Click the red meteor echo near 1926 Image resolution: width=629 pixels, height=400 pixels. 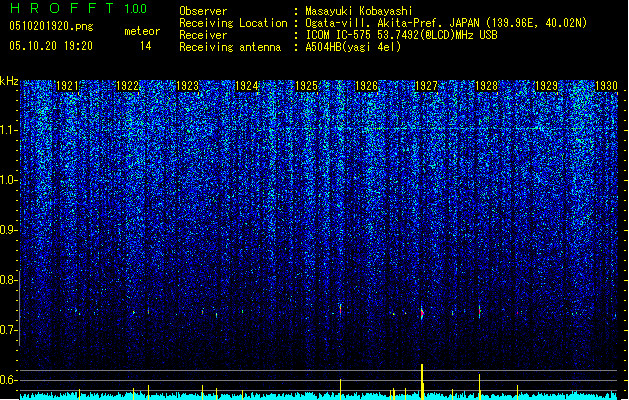click(341, 309)
